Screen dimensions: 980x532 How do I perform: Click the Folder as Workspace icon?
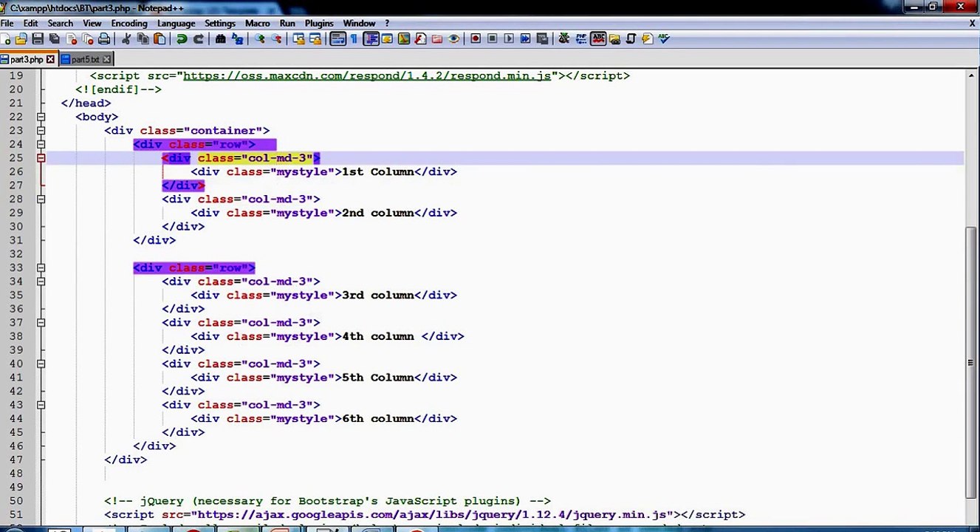(x=437, y=38)
